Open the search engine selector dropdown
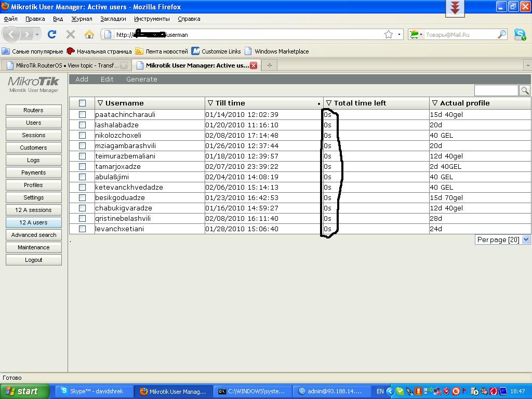 [x=416, y=34]
